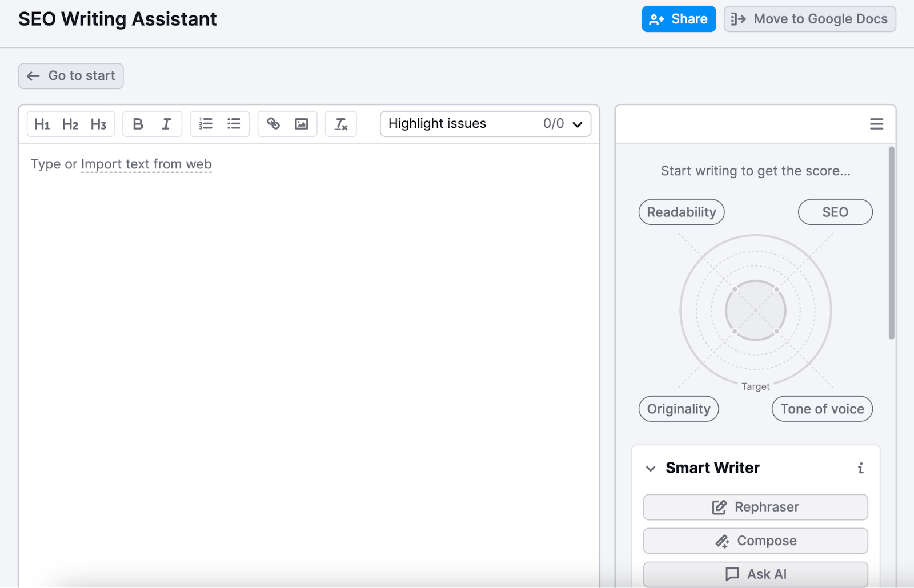Toggle the bulleted list
Image resolution: width=914 pixels, height=588 pixels.
(x=234, y=124)
